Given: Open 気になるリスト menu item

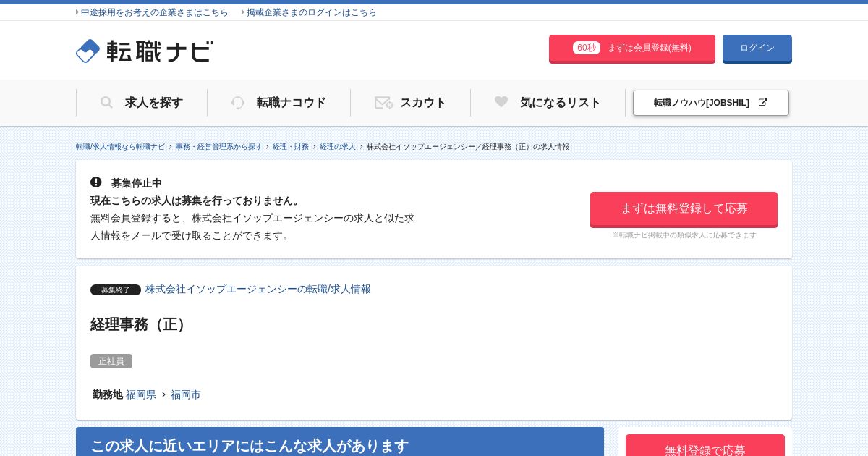Looking at the screenshot, I should (548, 103).
